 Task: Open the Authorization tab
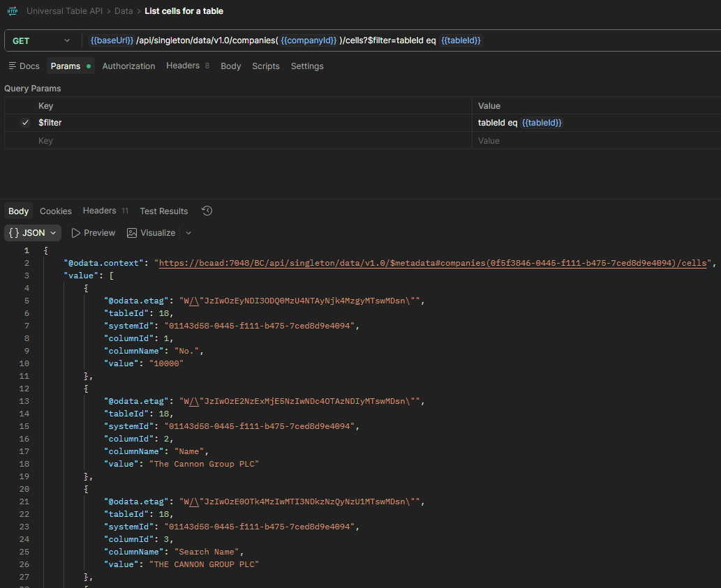[x=128, y=66]
